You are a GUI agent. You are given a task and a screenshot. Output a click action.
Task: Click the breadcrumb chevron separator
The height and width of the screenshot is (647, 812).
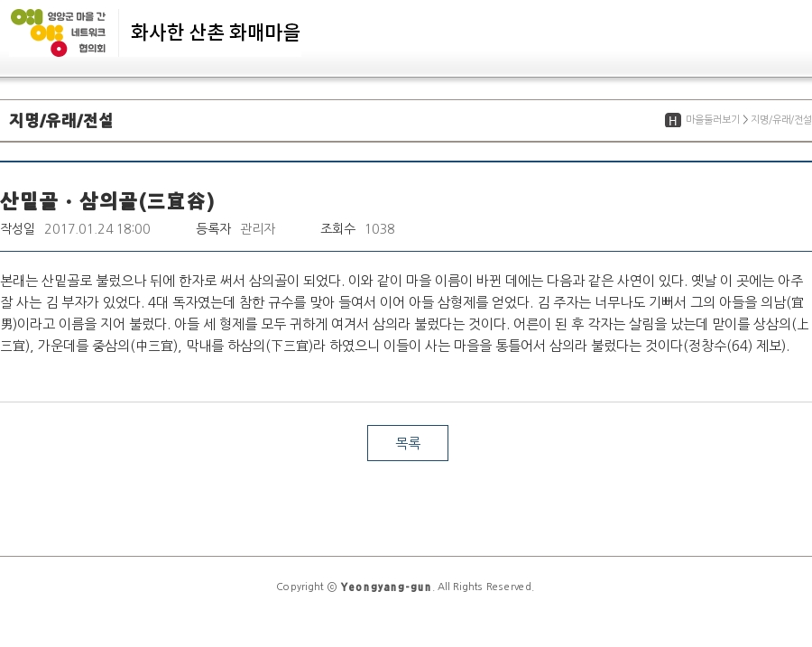745,120
